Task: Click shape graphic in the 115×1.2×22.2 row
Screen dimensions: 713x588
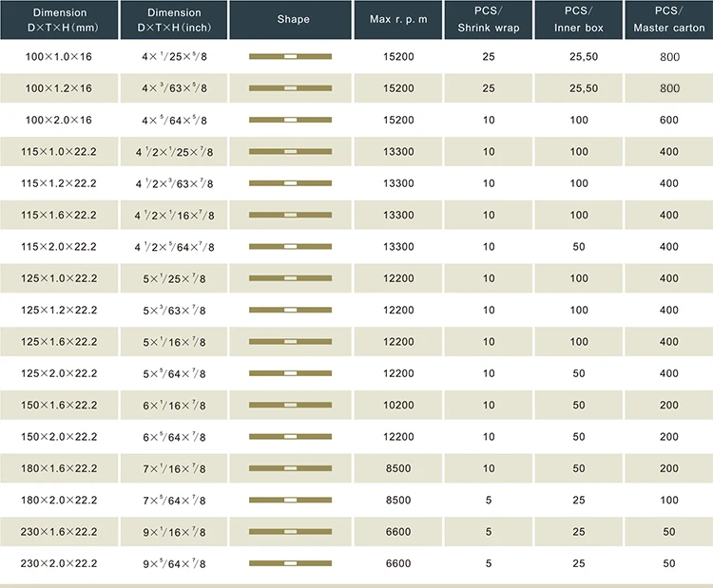Action: pyautogui.click(x=290, y=183)
